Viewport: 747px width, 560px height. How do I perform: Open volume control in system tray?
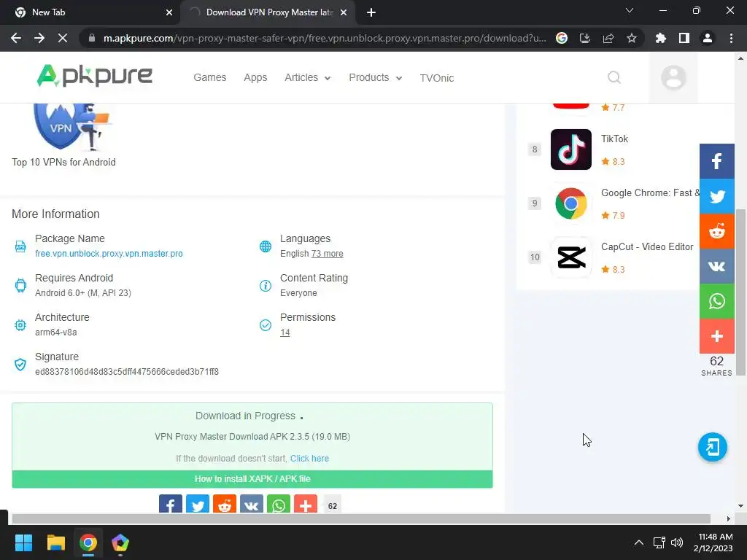676,542
